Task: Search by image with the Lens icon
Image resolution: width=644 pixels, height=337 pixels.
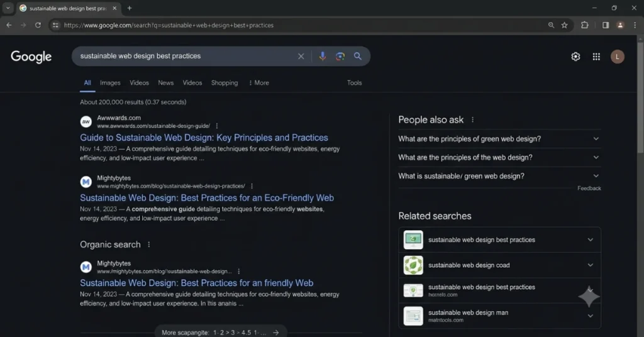Action: [x=340, y=56]
